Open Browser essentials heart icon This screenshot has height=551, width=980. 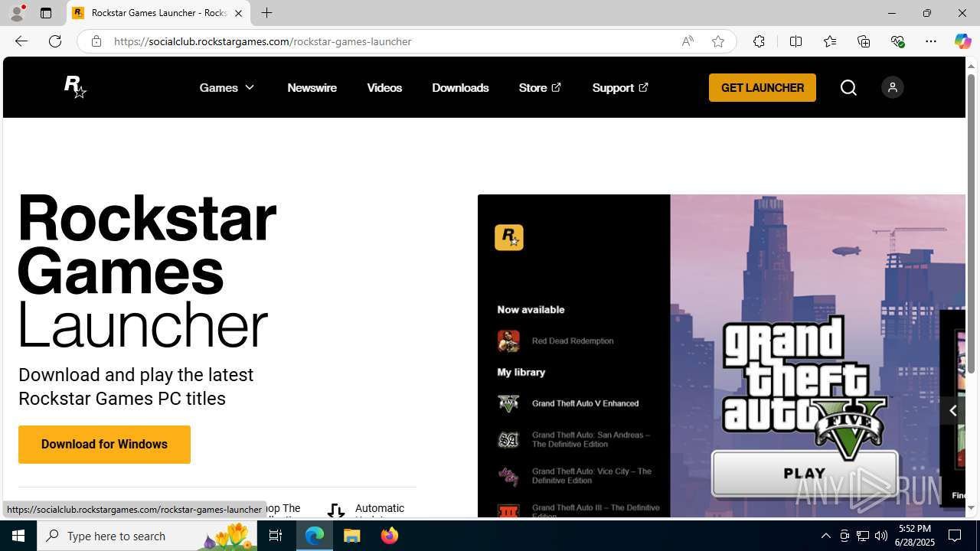coord(897,41)
